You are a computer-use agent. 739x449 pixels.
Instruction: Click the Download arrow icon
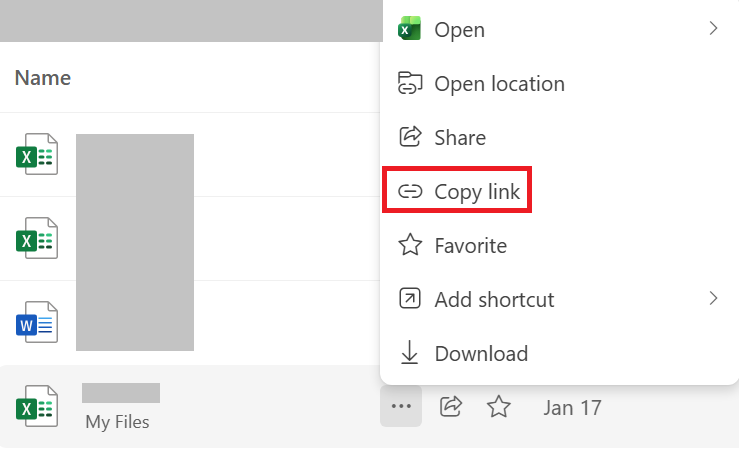[x=410, y=352]
